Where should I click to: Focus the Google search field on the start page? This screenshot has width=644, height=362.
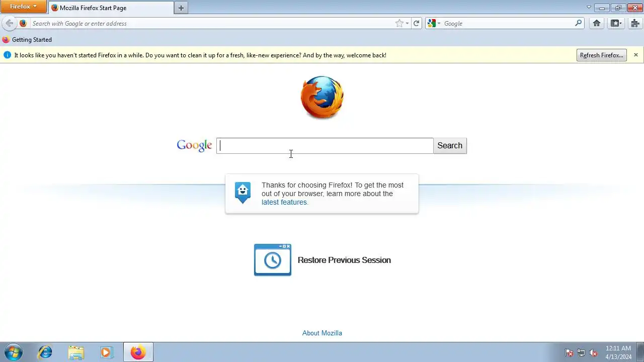point(325,146)
